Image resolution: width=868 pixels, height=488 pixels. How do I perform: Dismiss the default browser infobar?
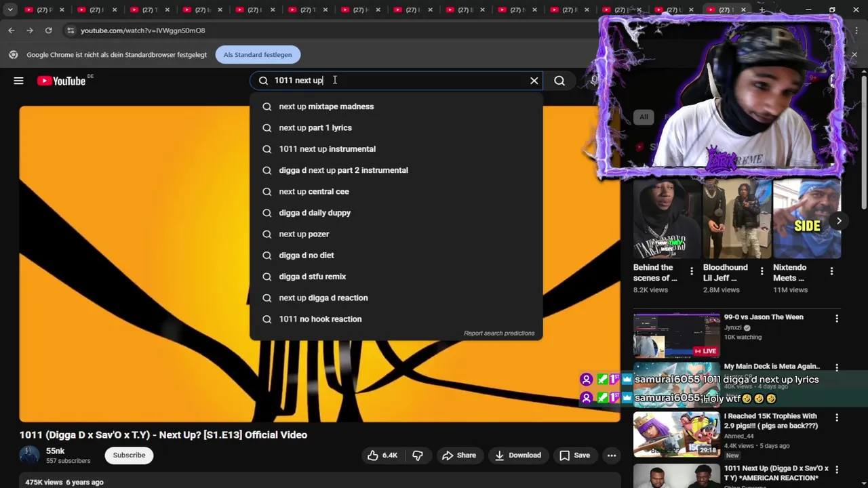(854, 55)
